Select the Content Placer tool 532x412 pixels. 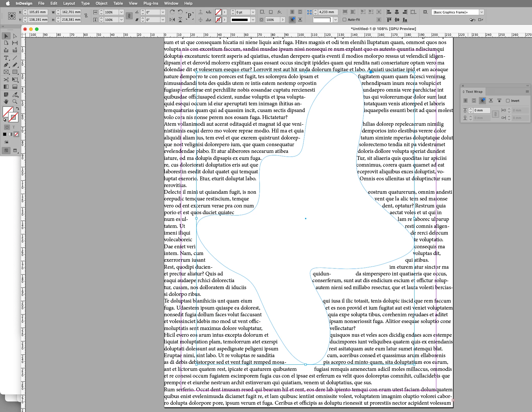15,50
